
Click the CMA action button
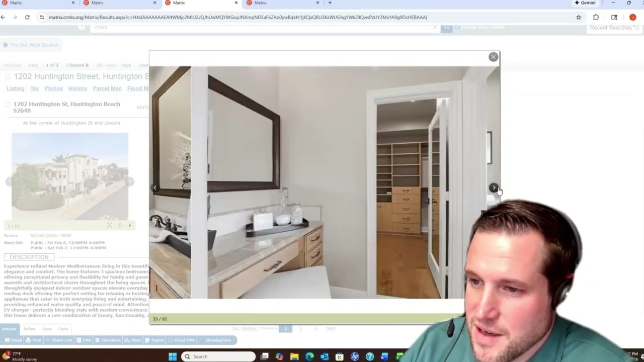84,340
